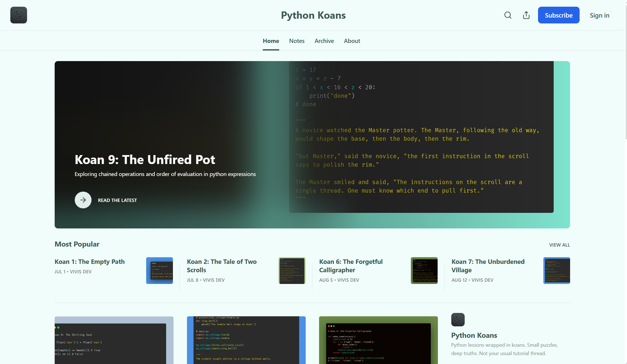Screen dimensions: 627x364
Task: Select the Home tab
Action: click(x=271, y=41)
